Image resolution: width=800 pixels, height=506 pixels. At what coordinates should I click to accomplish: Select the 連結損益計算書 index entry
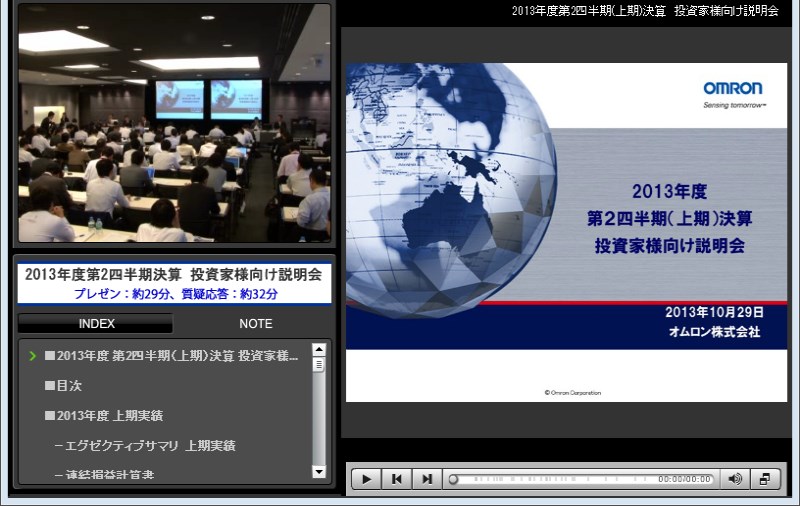point(104,474)
